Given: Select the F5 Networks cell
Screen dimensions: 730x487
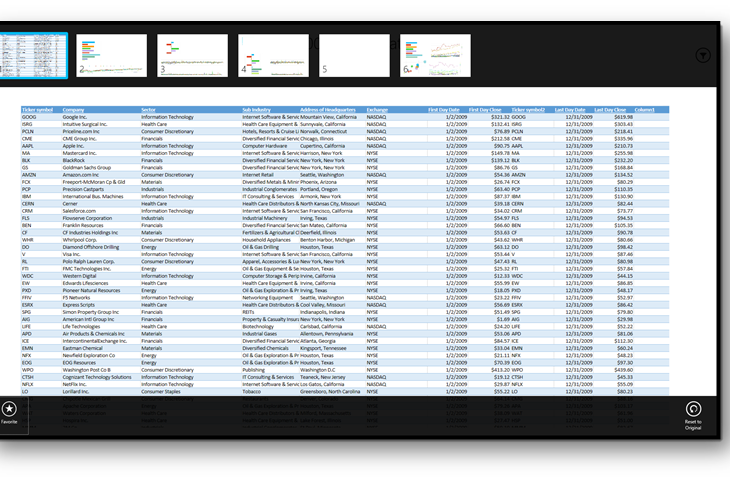Looking at the screenshot, I should pyautogui.click(x=76, y=298).
